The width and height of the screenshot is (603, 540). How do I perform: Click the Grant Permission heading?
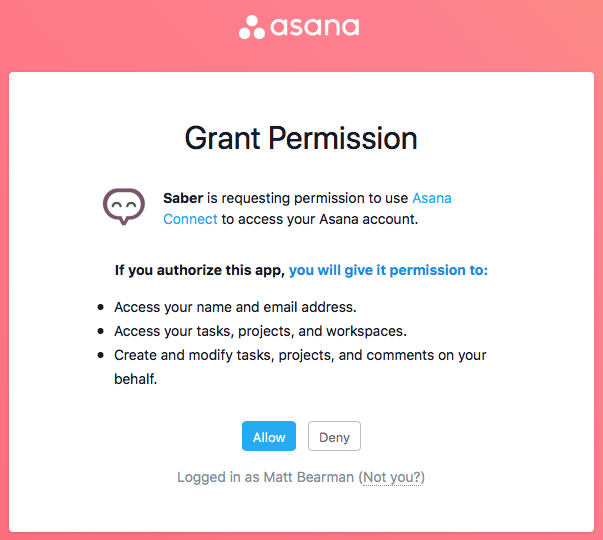tap(301, 138)
